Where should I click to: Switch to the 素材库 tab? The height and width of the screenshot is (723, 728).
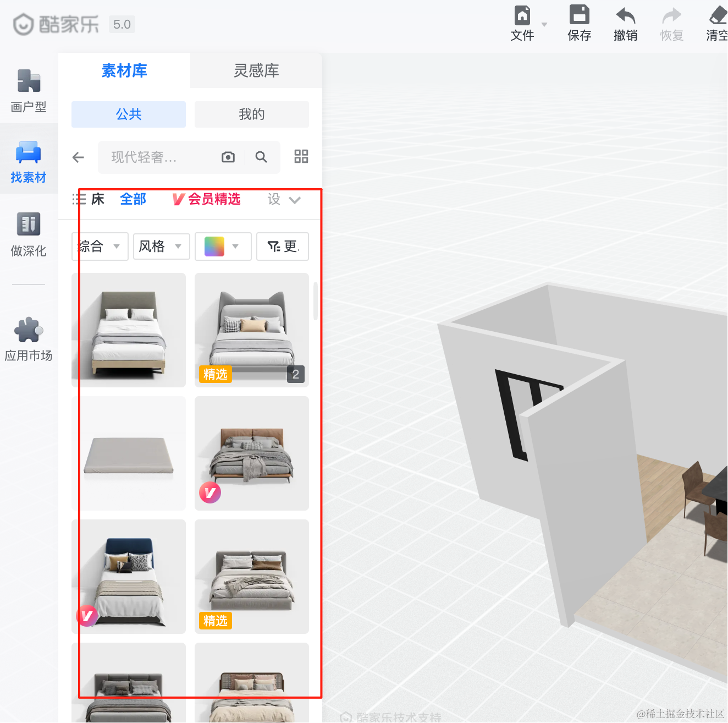point(124,70)
